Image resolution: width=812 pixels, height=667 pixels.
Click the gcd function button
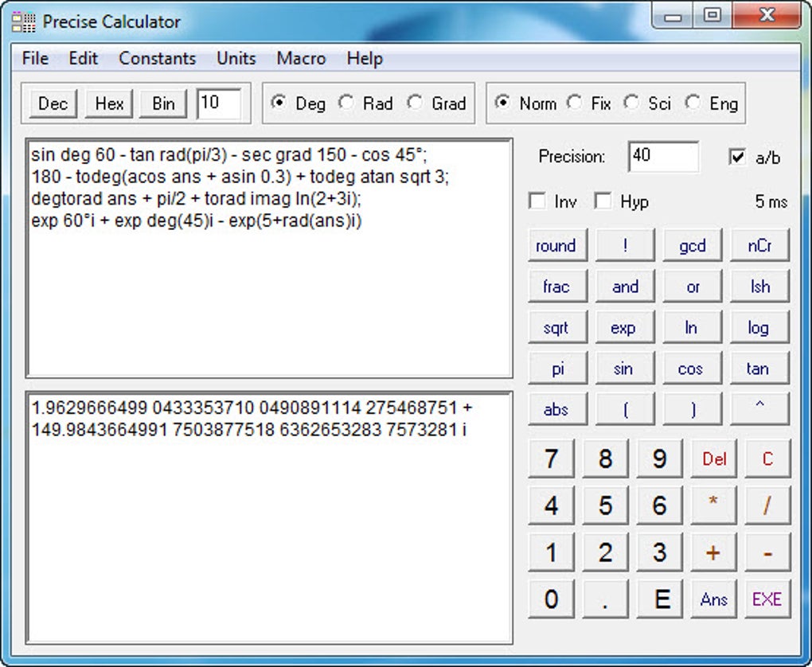tap(693, 245)
